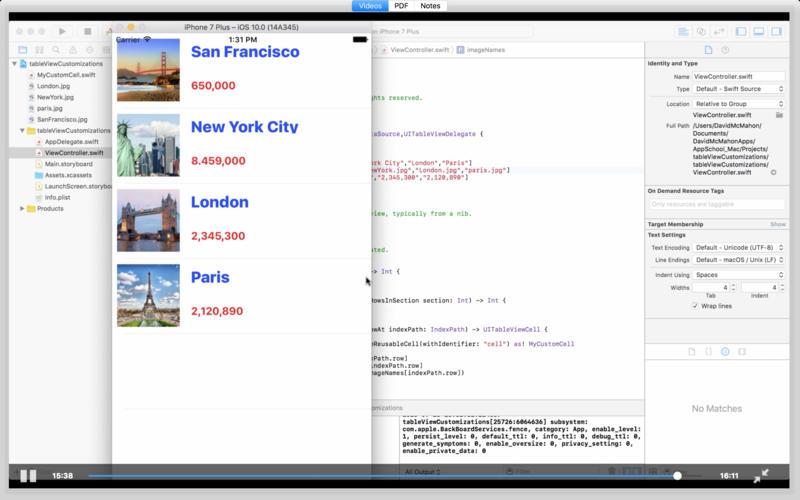
Task: Select SanFrancisco.jpg in the navigator
Action: 62,119
